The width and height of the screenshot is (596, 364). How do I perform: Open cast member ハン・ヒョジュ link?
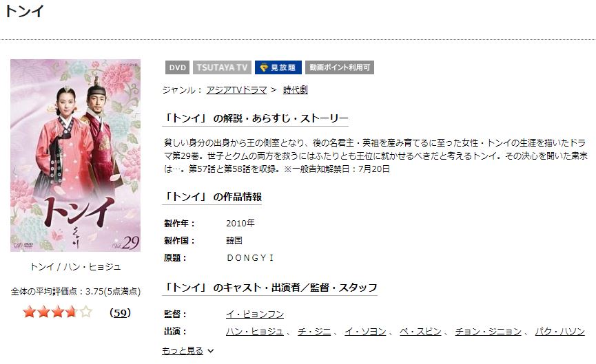point(255,332)
